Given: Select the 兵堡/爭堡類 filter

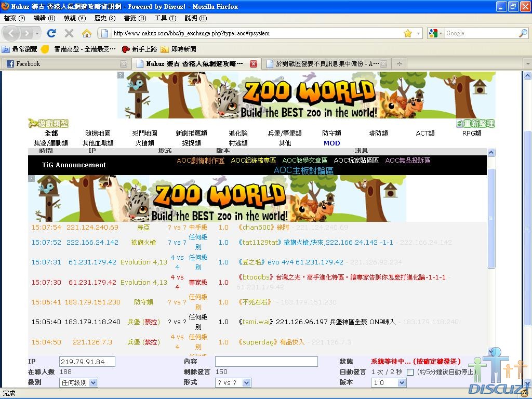Looking at the screenshot, I should tap(285, 134).
